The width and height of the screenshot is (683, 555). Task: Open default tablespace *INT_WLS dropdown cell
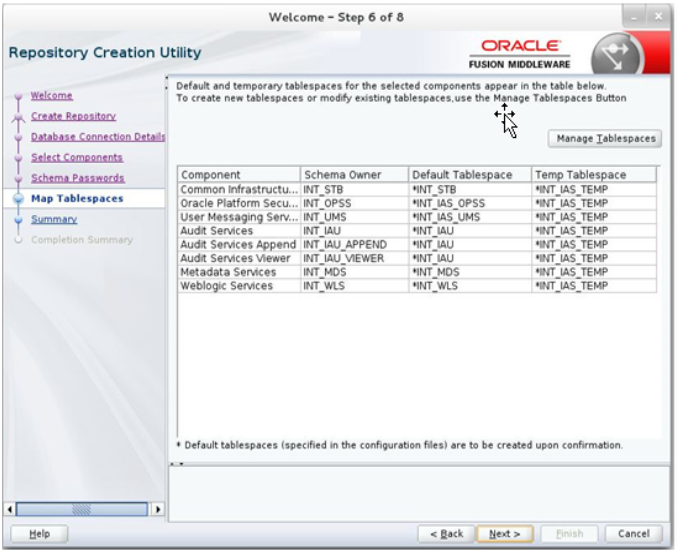(470, 286)
